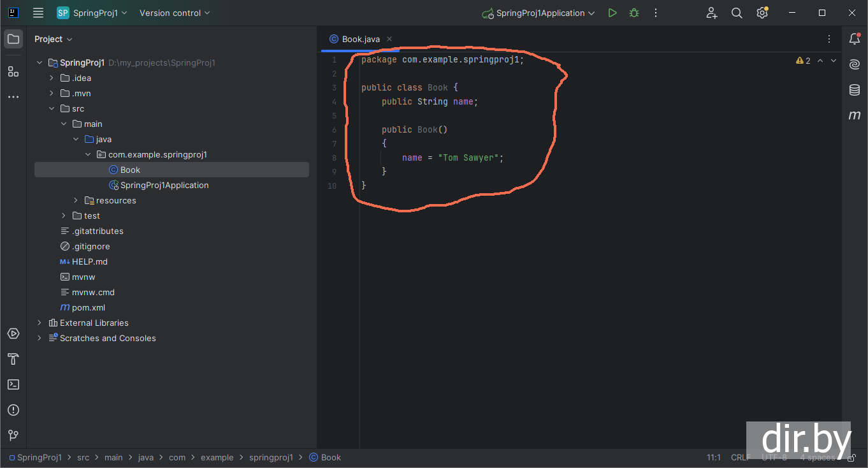Open the Version control menu
The image size is (868, 468).
174,13
